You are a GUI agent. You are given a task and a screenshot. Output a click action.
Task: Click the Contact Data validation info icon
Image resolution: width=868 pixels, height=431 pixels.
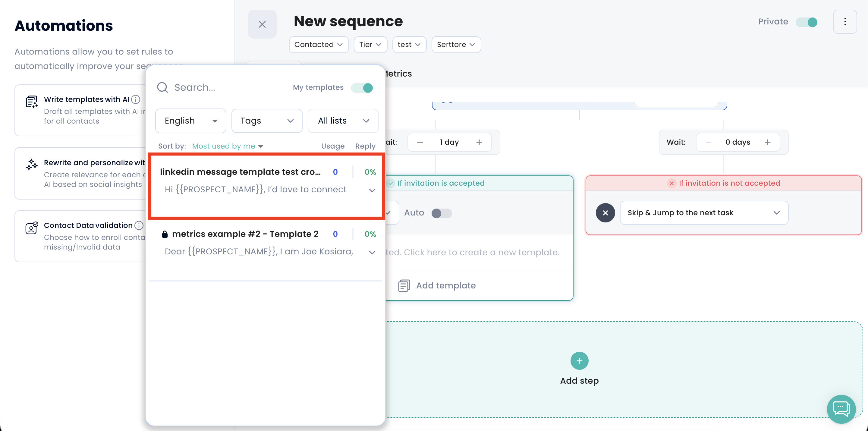click(x=139, y=225)
